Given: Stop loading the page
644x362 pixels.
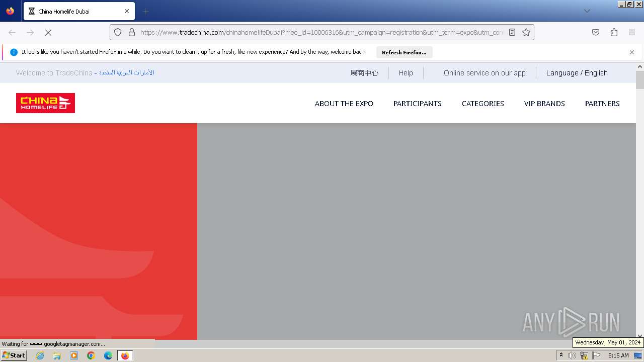Looking at the screenshot, I should point(48,32).
